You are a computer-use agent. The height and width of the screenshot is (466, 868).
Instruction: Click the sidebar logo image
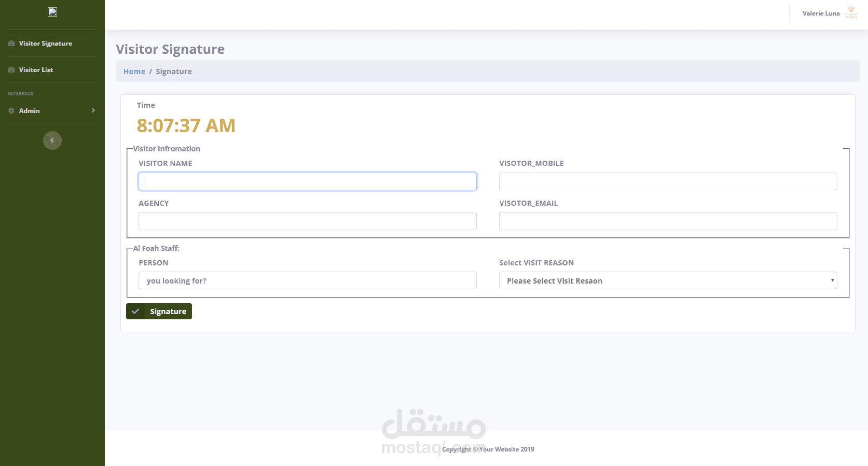pos(52,12)
